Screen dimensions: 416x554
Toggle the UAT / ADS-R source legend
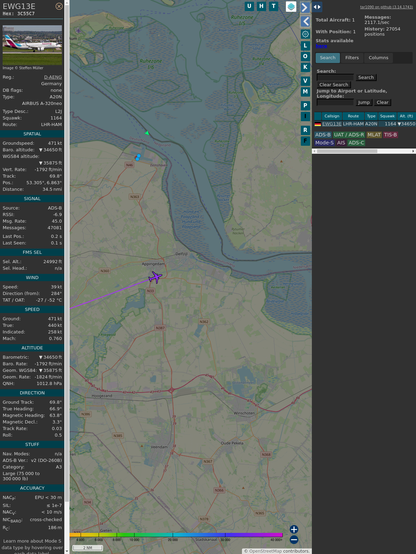pyautogui.click(x=349, y=135)
